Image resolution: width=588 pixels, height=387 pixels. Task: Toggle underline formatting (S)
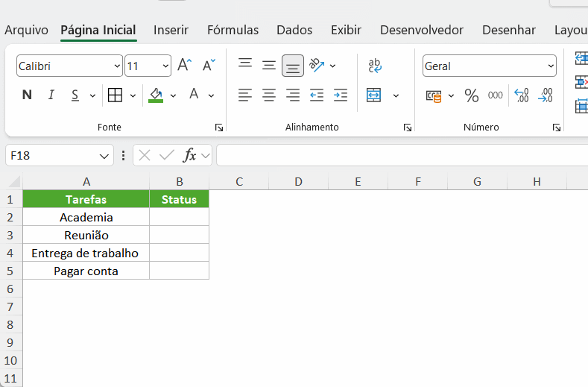coord(75,95)
